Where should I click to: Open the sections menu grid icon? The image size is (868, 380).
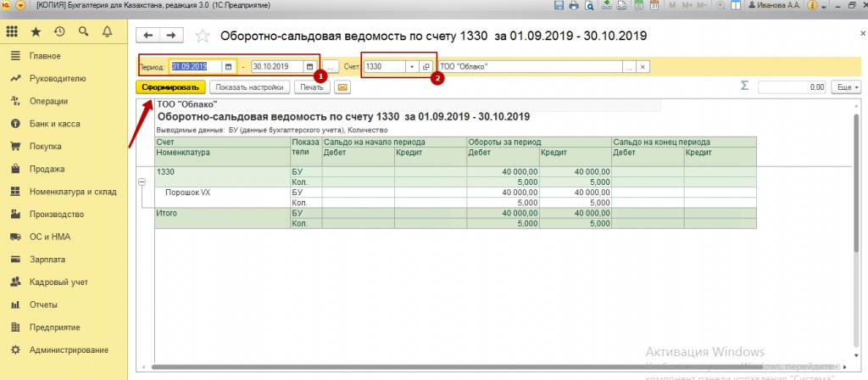click(12, 32)
